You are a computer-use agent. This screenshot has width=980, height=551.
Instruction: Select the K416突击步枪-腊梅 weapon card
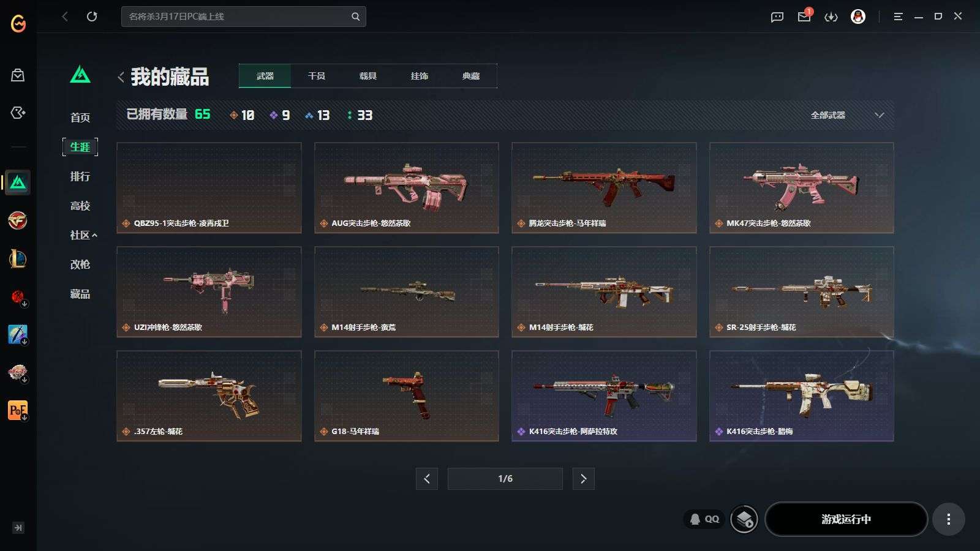pyautogui.click(x=801, y=396)
